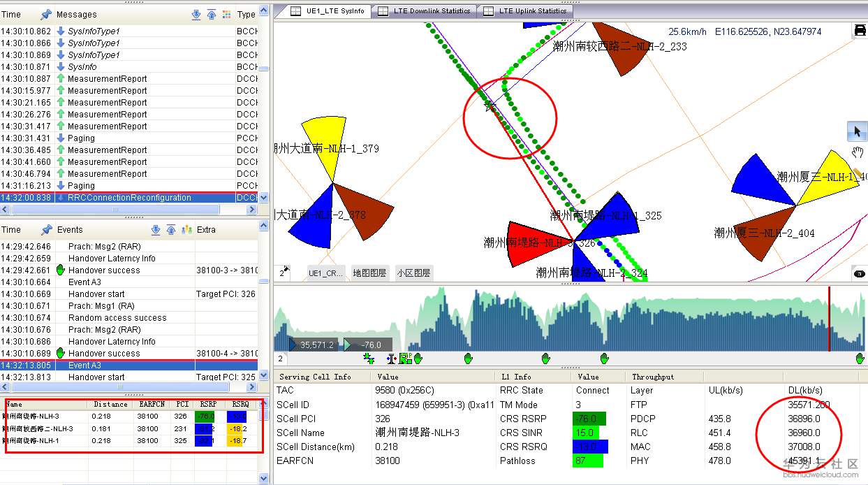Select MeasurementReport at 14:30:46.794

click(x=129, y=174)
